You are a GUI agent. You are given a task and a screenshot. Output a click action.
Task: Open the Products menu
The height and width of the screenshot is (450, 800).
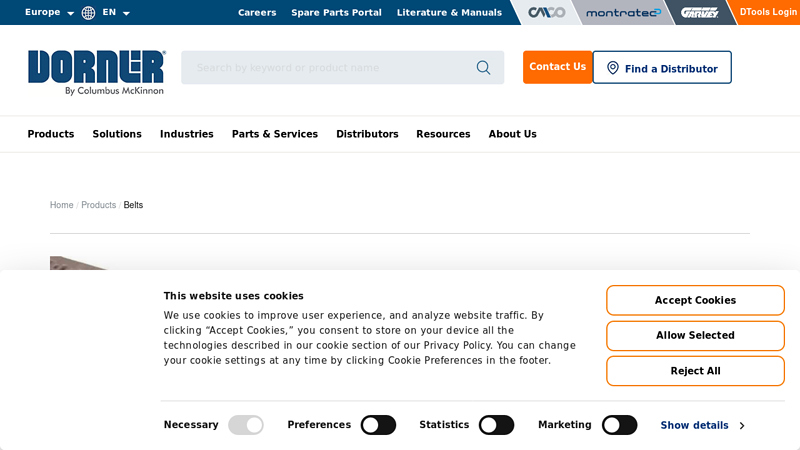point(51,134)
